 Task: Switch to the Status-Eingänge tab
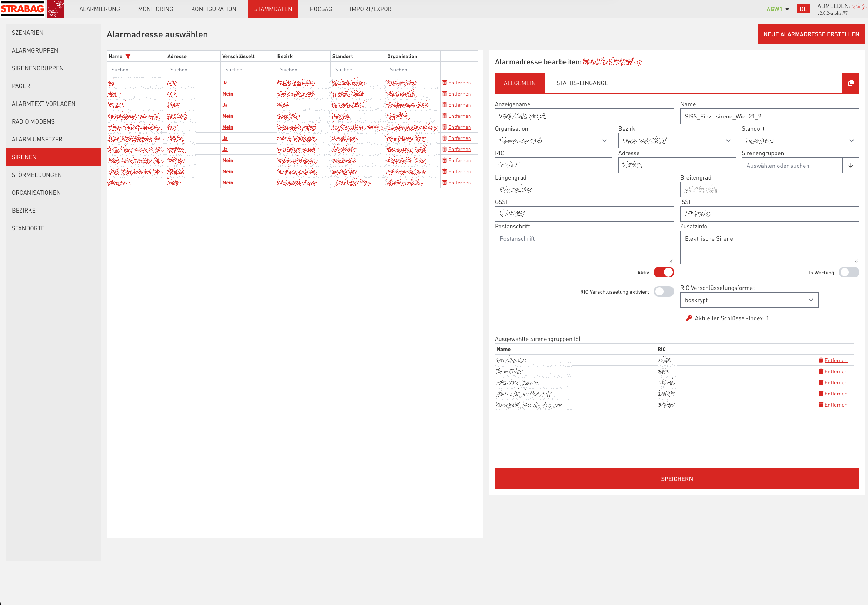581,83
